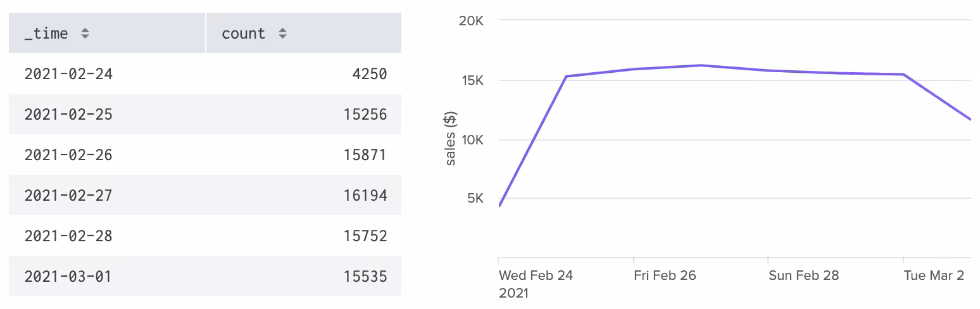980x309 pixels.
Task: Select the Sun Feb 28 axis label
Action: click(x=803, y=276)
